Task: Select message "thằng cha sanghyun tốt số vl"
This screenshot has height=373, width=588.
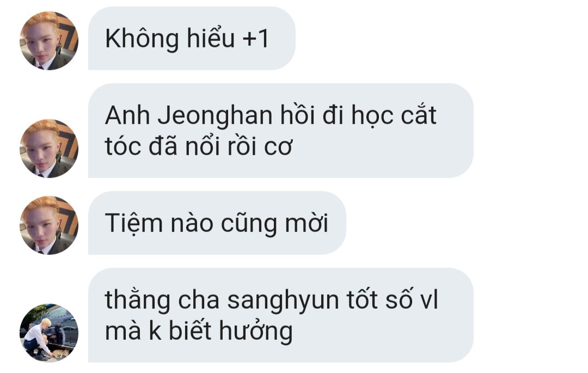Action: (x=280, y=315)
